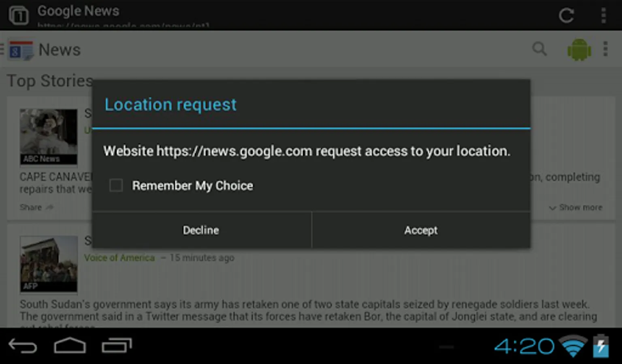Open the browser tabs counter icon
622x364 pixels.
click(x=19, y=15)
